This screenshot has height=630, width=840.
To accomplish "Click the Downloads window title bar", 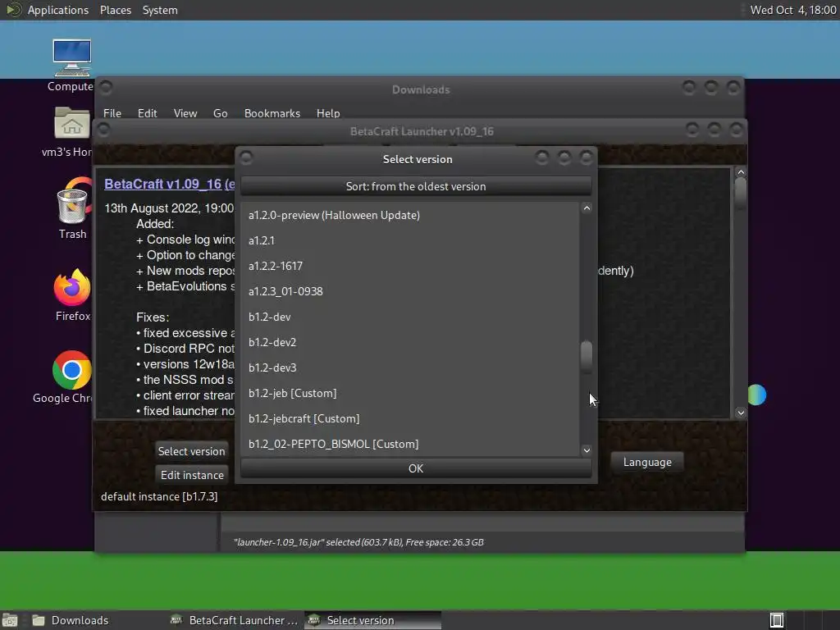I will (x=421, y=89).
